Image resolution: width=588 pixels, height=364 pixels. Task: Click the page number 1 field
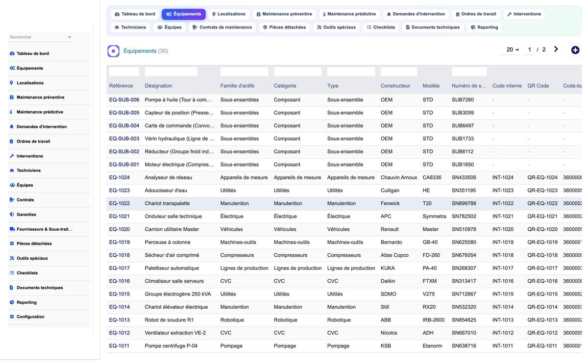(529, 49)
